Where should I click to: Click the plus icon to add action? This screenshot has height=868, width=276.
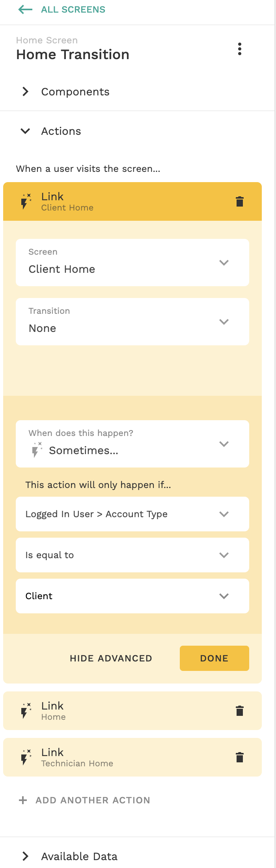coord(23,800)
